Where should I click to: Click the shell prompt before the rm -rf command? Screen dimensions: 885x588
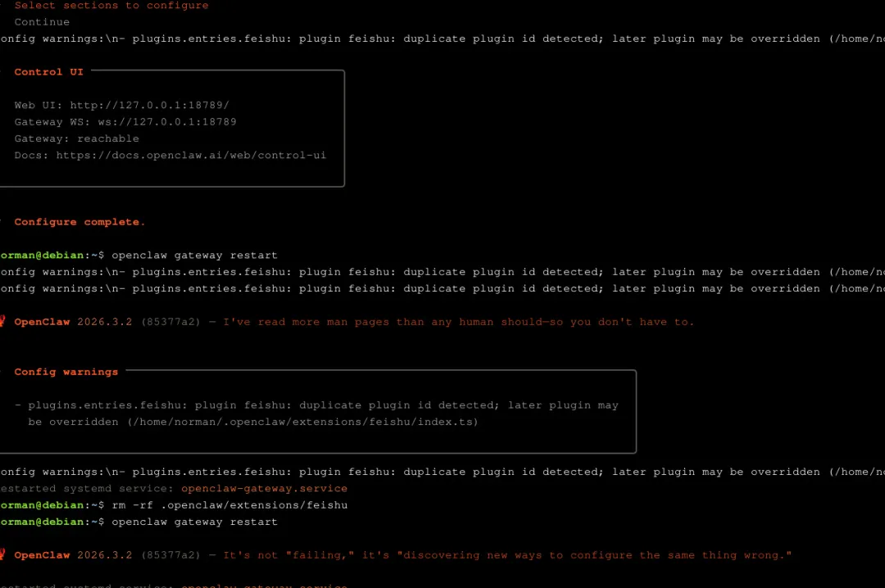[52, 505]
